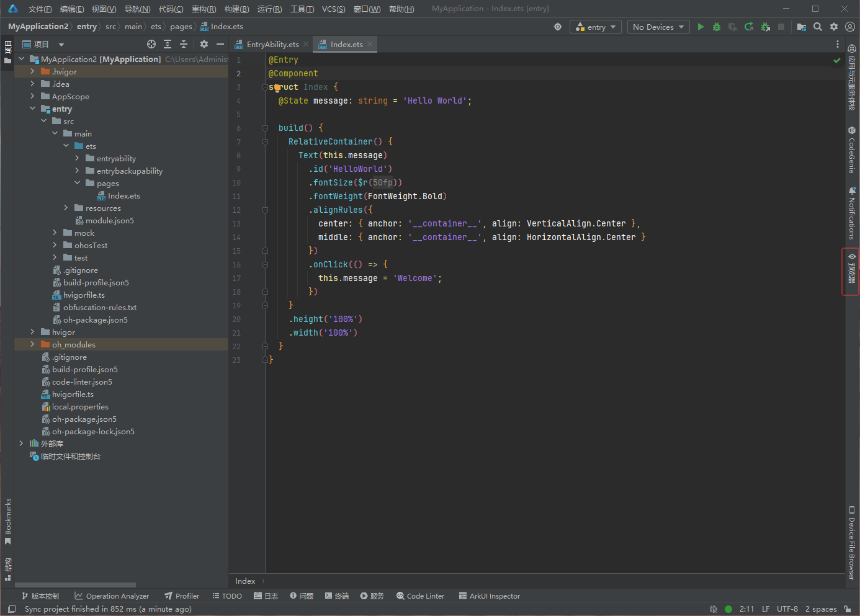Toggle the crossed-out gear status bar icon
The height and width of the screenshot is (616, 860).
tap(714, 609)
